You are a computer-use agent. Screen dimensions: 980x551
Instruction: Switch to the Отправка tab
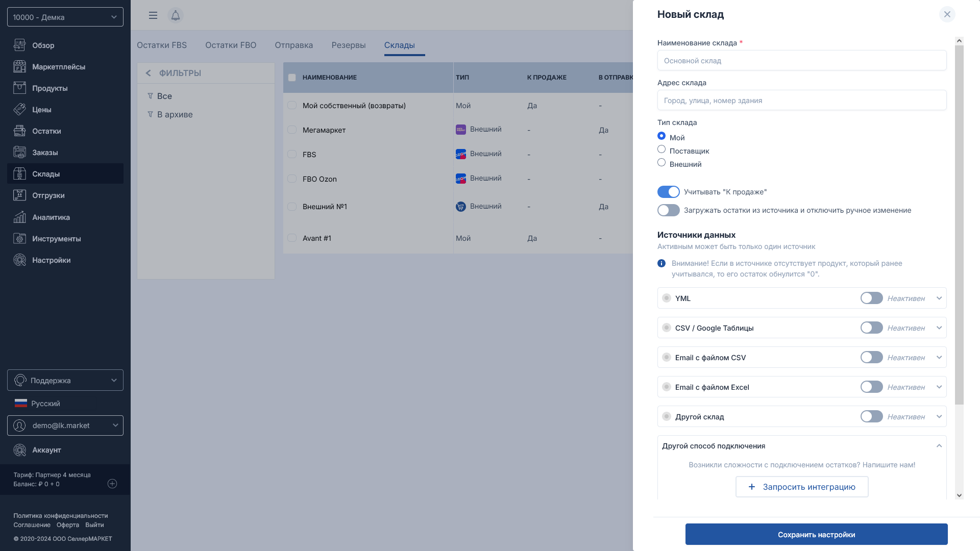tap(294, 45)
